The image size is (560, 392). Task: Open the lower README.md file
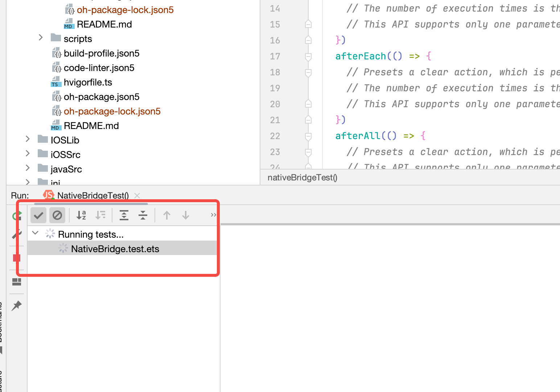click(91, 126)
